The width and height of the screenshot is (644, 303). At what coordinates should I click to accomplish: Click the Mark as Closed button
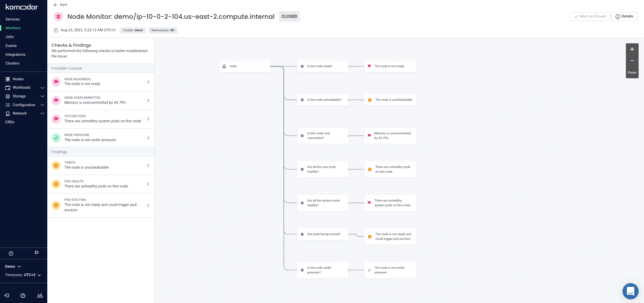[x=590, y=16]
